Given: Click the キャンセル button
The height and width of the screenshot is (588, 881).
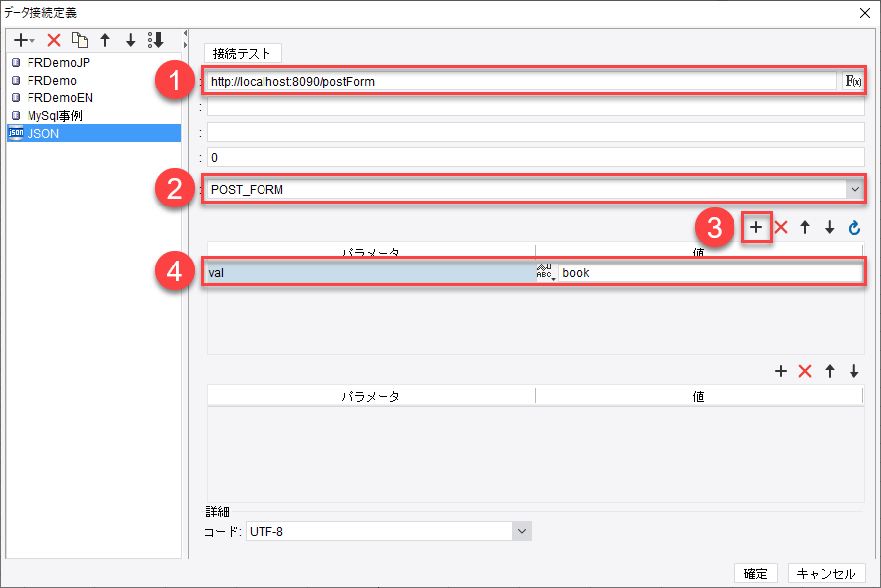Looking at the screenshot, I should pyautogui.click(x=826, y=574).
